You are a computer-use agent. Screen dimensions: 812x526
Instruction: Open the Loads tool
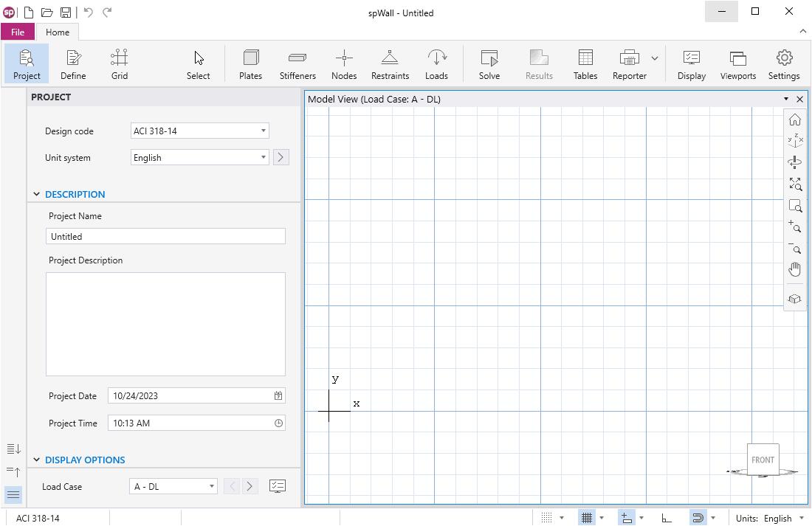(436, 64)
